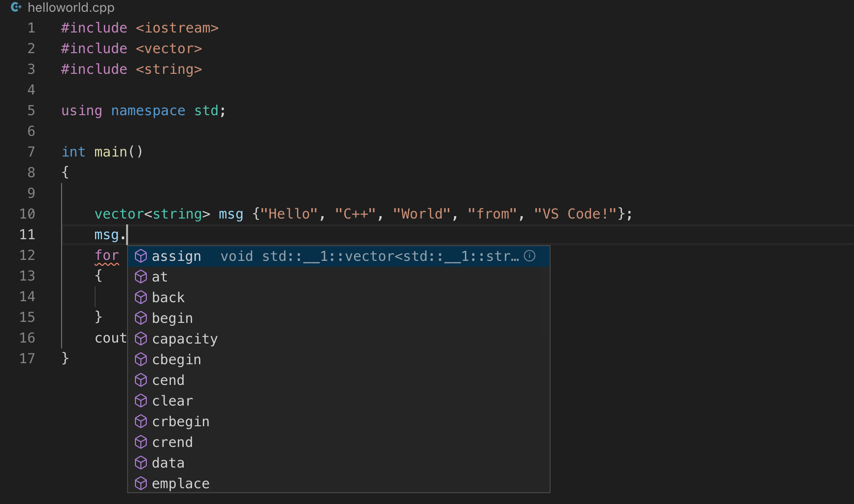Viewport: 854px width, 504px height.
Task: Click the method cube icon beside emplace
Action: pos(141,483)
